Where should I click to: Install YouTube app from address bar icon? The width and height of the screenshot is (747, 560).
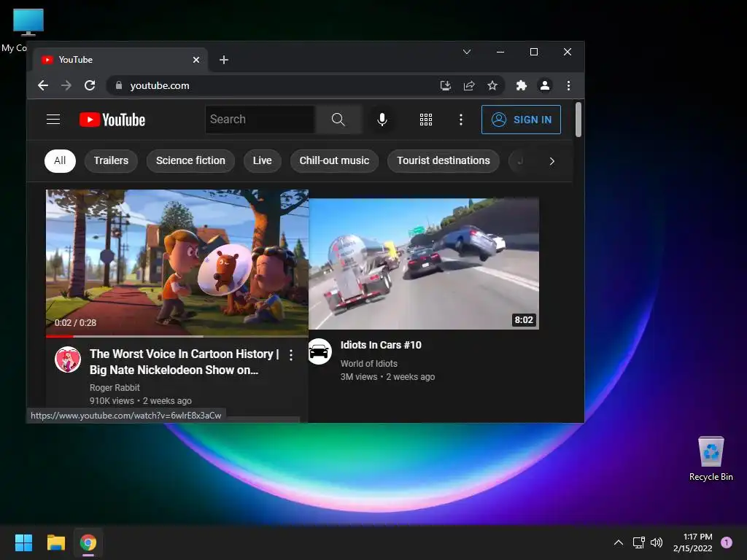[x=446, y=86]
